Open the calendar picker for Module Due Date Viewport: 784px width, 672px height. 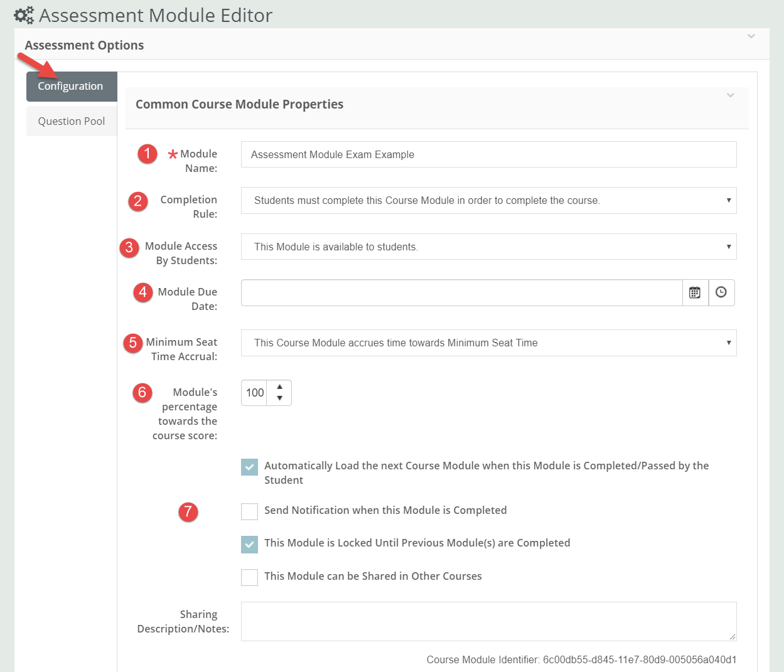pyautogui.click(x=695, y=292)
